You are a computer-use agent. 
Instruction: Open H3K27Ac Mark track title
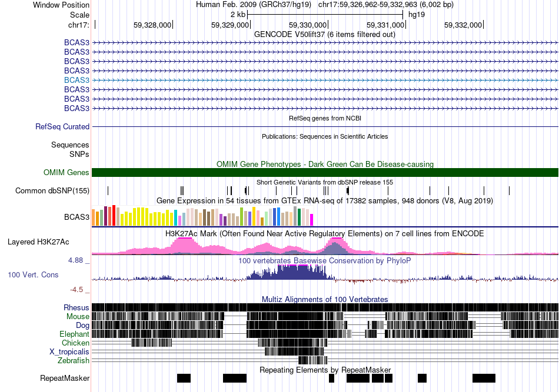click(324, 234)
